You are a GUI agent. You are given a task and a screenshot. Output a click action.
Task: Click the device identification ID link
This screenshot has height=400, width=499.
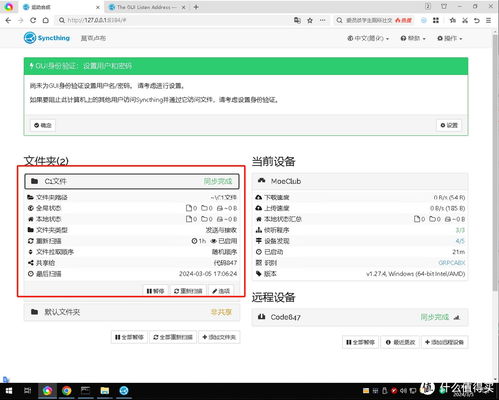(x=452, y=263)
